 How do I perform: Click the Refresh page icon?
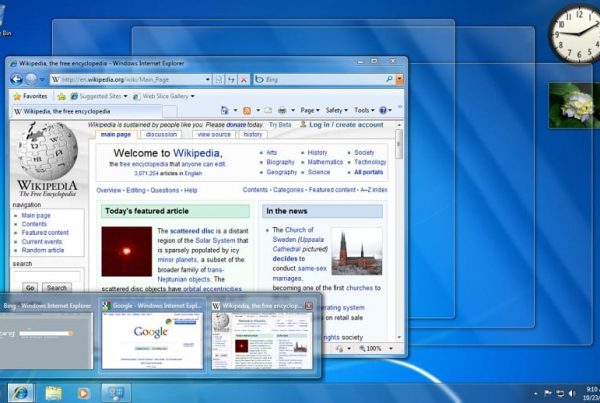pos(231,80)
